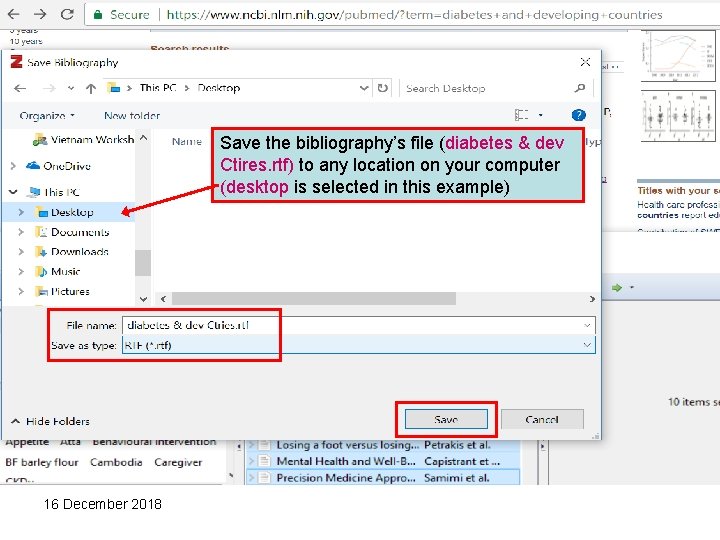
Task: Expand the Desktop tree node
Action: [21, 212]
